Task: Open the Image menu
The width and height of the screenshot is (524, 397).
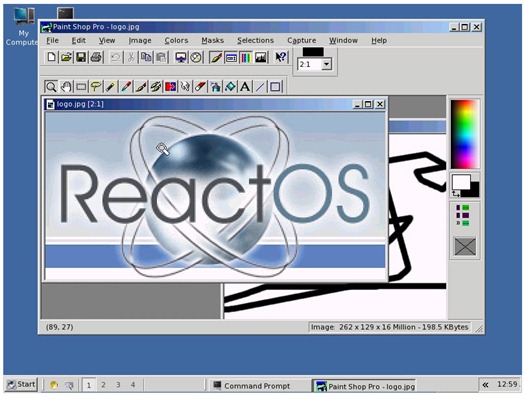Action: pyautogui.click(x=140, y=40)
